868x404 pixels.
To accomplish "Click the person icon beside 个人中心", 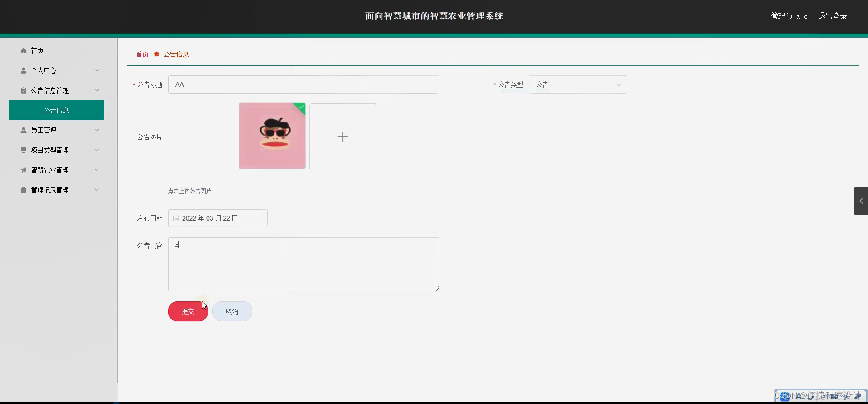I will (24, 70).
